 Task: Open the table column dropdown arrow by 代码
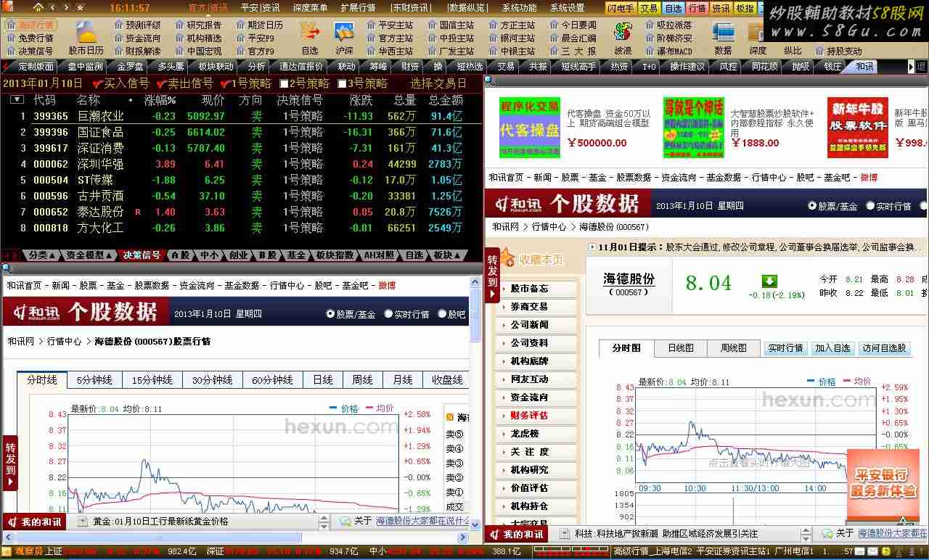(17, 100)
